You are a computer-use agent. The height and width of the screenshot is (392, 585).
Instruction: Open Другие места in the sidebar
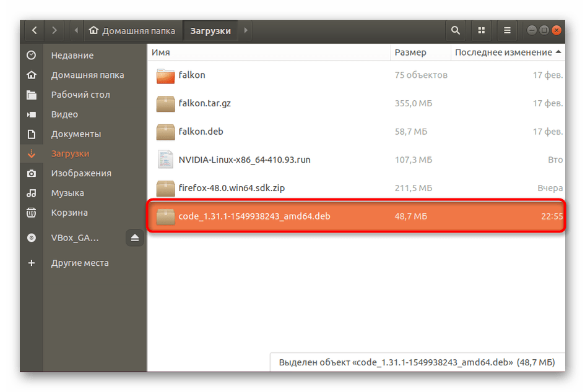tap(84, 263)
